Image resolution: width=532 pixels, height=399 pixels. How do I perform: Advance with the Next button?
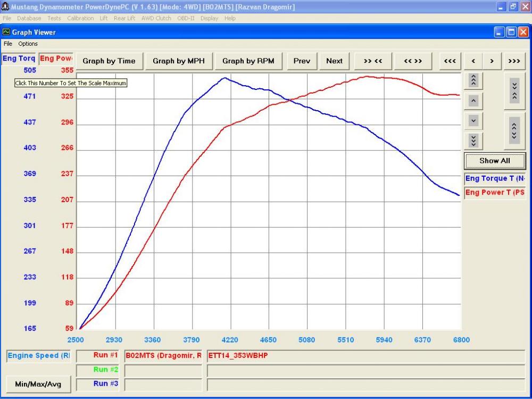(334, 61)
